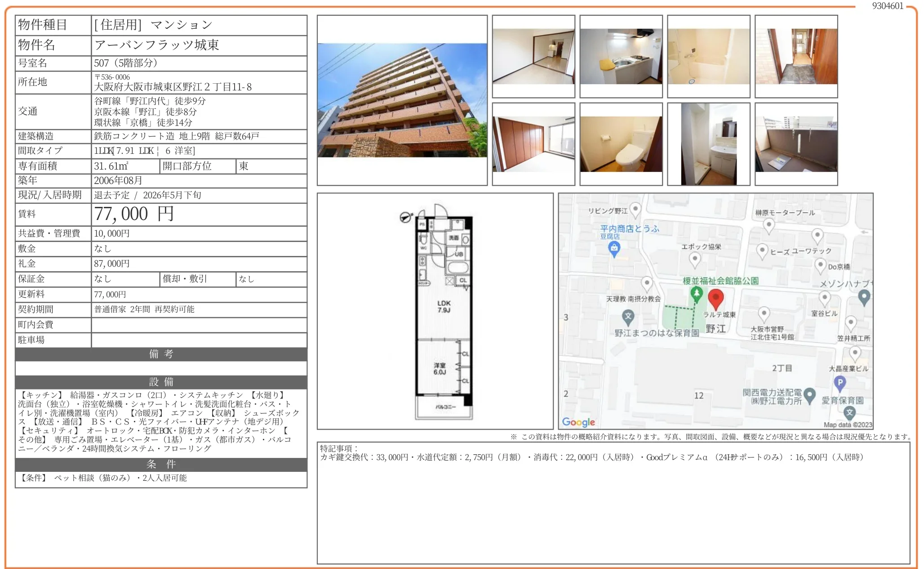Open the balcony photo thumbnail
Screen dimensions: 924x569
tap(796, 144)
